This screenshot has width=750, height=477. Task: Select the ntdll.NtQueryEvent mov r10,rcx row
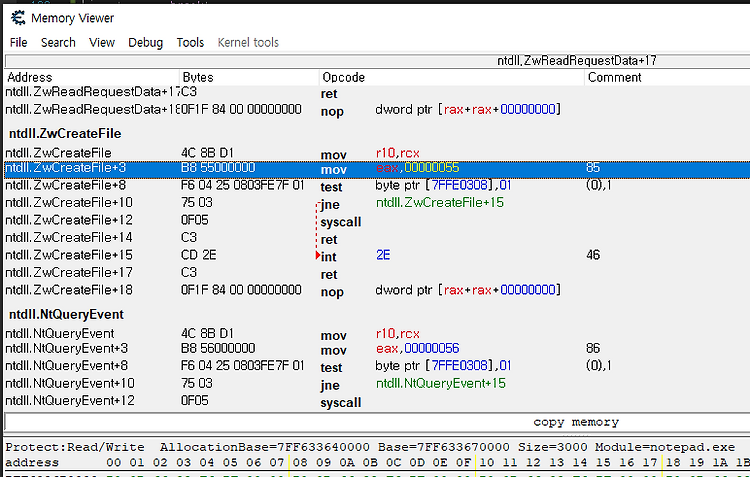tap(377, 334)
